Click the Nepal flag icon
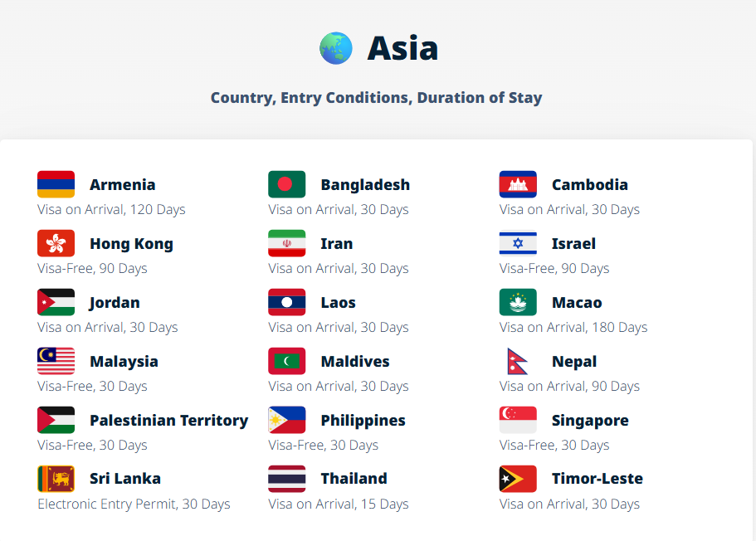 [516, 361]
